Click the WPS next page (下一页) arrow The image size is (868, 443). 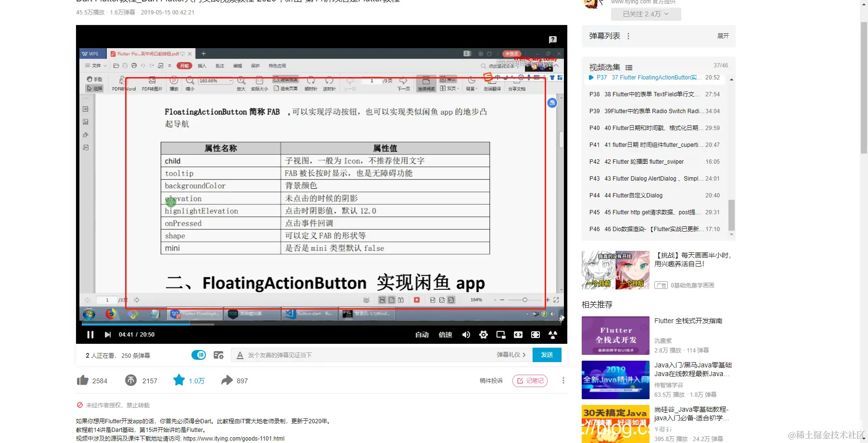403,83
